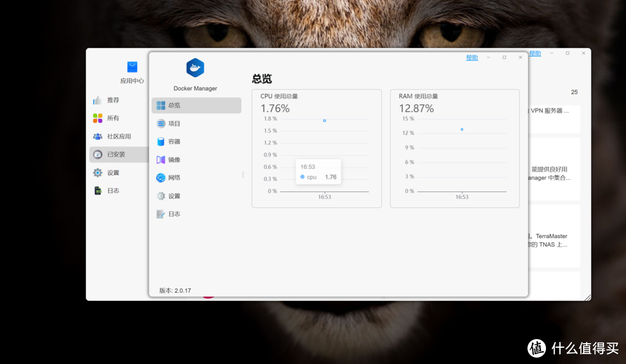Viewport: 626px width, 364px height.
Task: Open the 容器 containers section icon
Action: coord(161,141)
